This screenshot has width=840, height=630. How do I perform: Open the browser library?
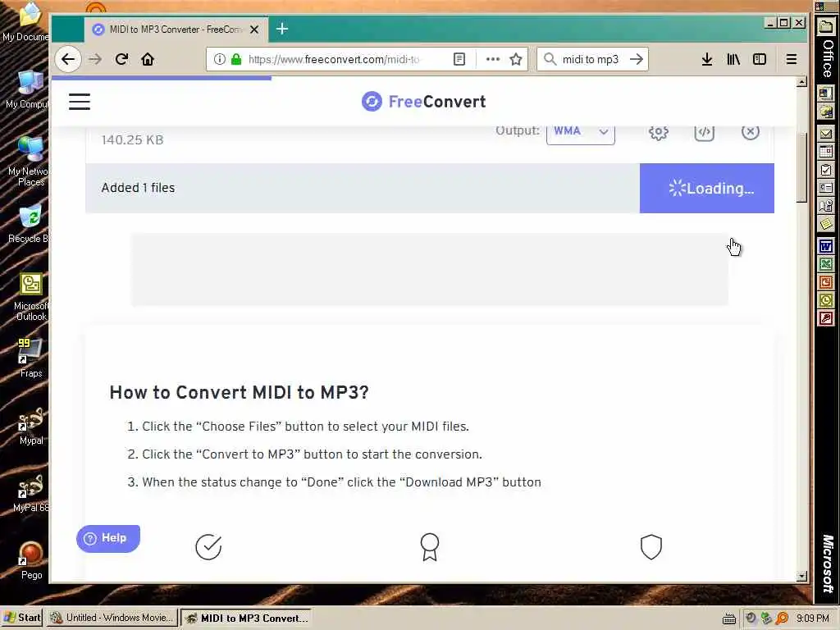pos(733,59)
